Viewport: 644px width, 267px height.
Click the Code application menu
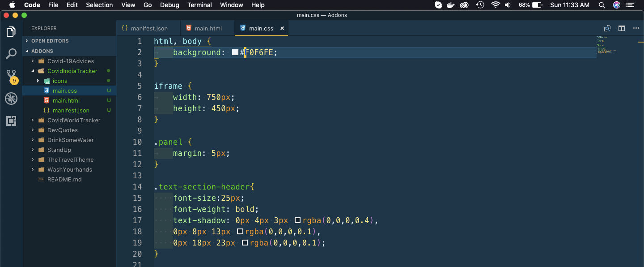point(32,5)
